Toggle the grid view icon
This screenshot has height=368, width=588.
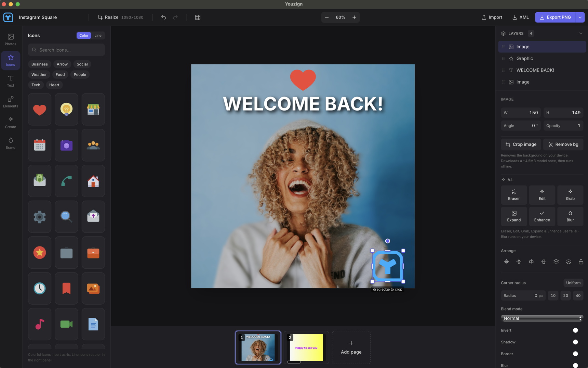click(198, 17)
